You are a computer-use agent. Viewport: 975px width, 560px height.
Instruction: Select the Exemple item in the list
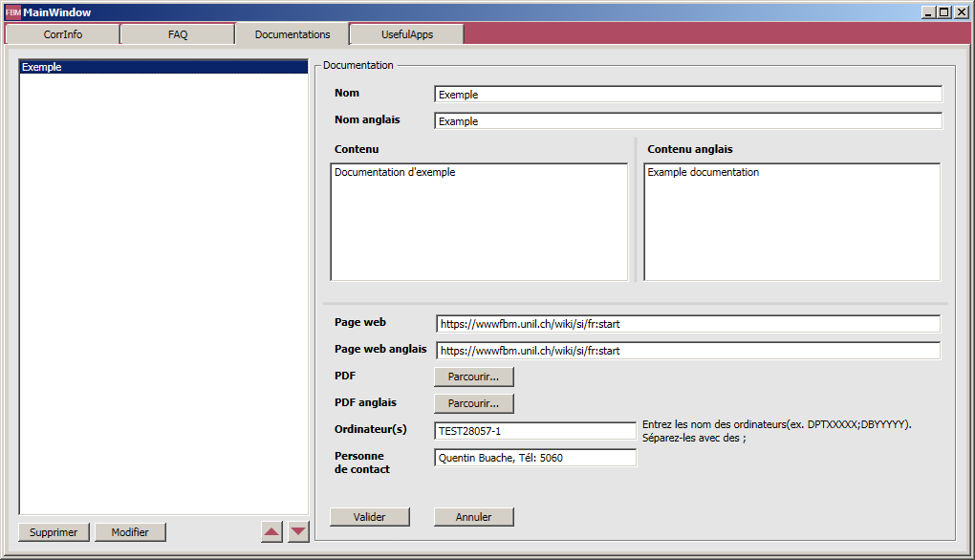[x=163, y=68]
